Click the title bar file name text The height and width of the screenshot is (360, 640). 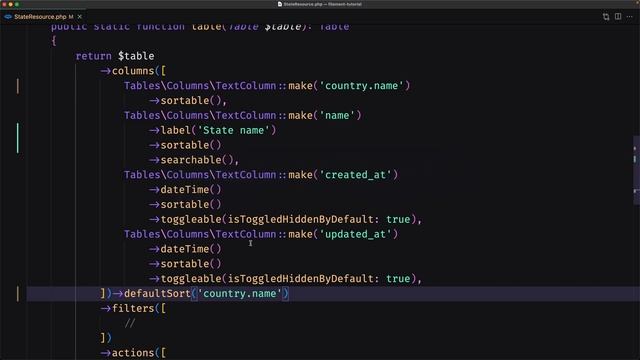(322, 4)
